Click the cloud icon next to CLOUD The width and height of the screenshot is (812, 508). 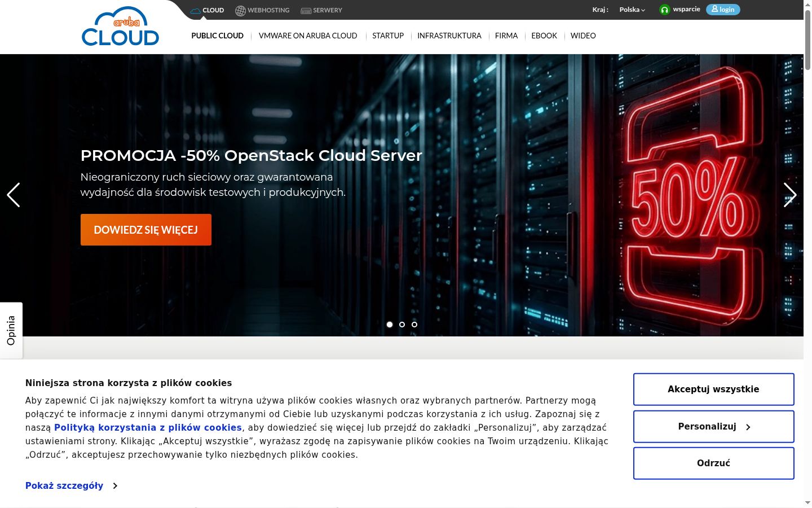point(196,10)
